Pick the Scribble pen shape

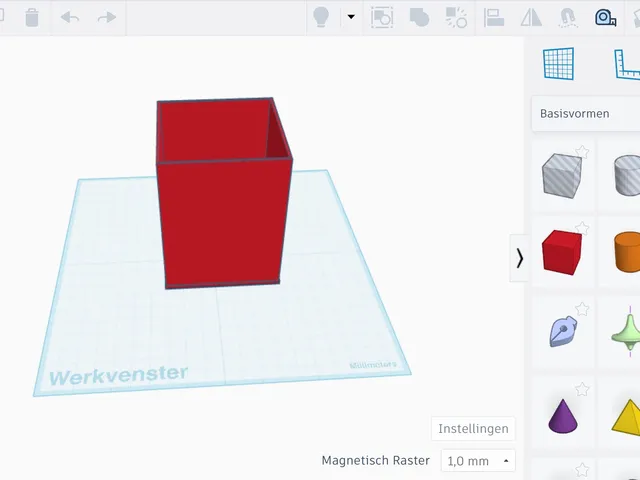[x=563, y=331]
